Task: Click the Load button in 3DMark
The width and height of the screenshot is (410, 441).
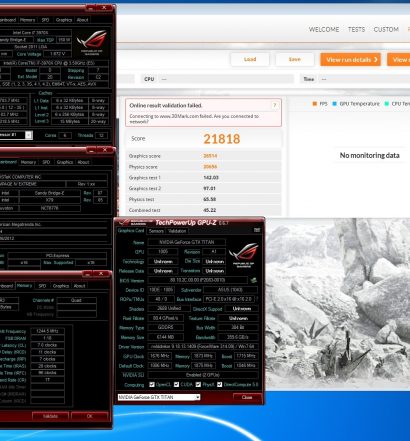Action: point(250,59)
